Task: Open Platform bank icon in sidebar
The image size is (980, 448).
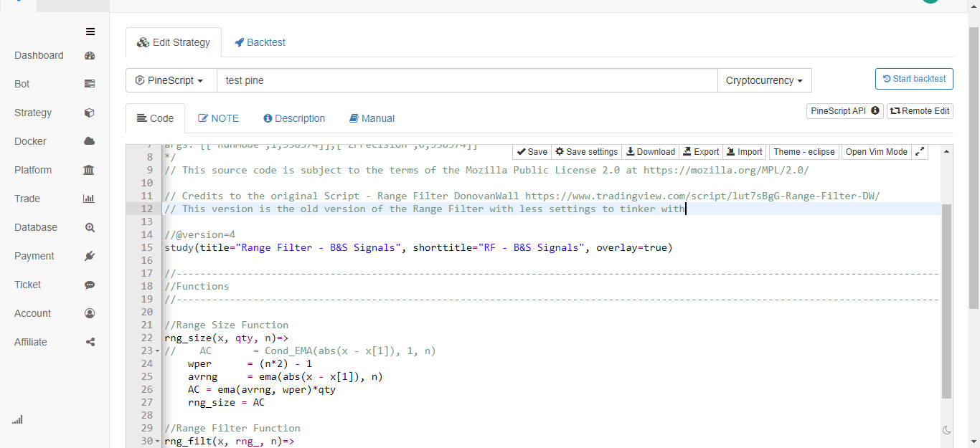Action: [90, 170]
